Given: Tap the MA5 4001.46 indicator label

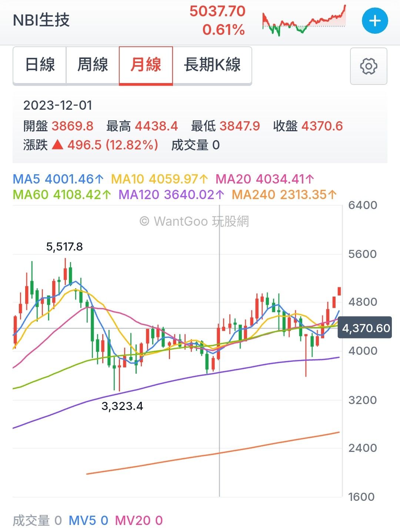Looking at the screenshot, I should [x=58, y=179].
